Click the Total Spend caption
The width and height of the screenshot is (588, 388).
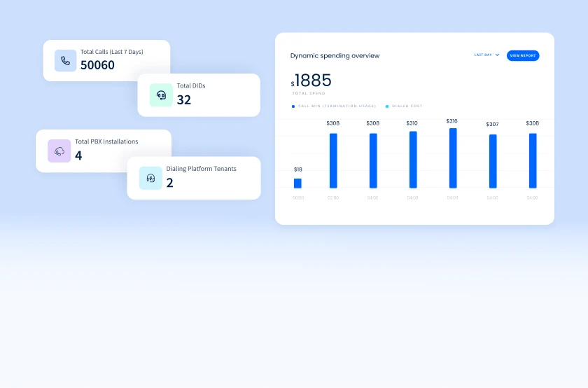pyautogui.click(x=309, y=93)
